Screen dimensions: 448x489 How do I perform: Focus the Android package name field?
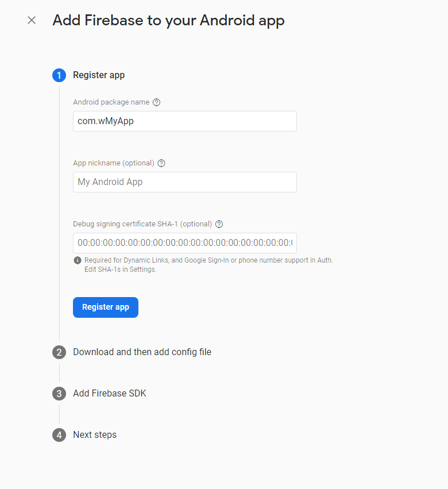[184, 121]
